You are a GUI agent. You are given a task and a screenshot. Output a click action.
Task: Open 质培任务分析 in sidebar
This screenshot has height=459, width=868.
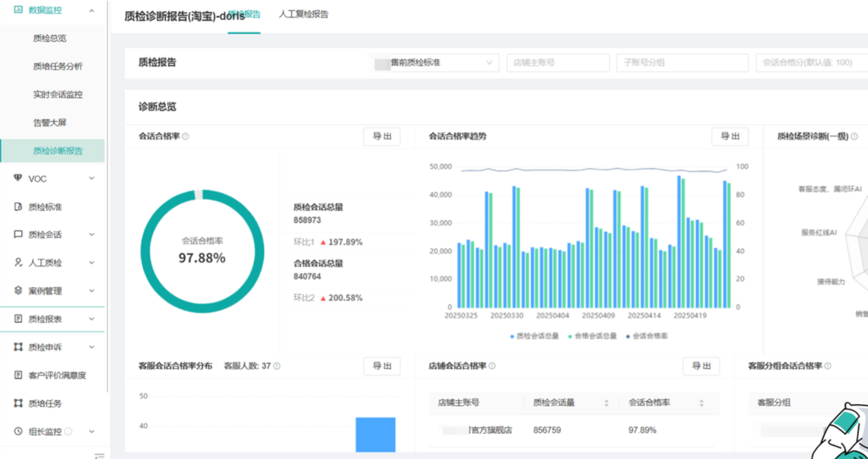[58, 66]
